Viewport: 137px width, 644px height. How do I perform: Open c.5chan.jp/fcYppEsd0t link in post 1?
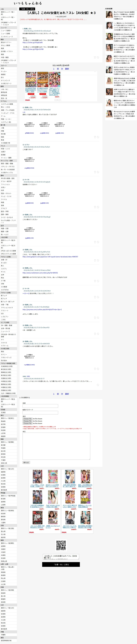(x=33, y=43)
